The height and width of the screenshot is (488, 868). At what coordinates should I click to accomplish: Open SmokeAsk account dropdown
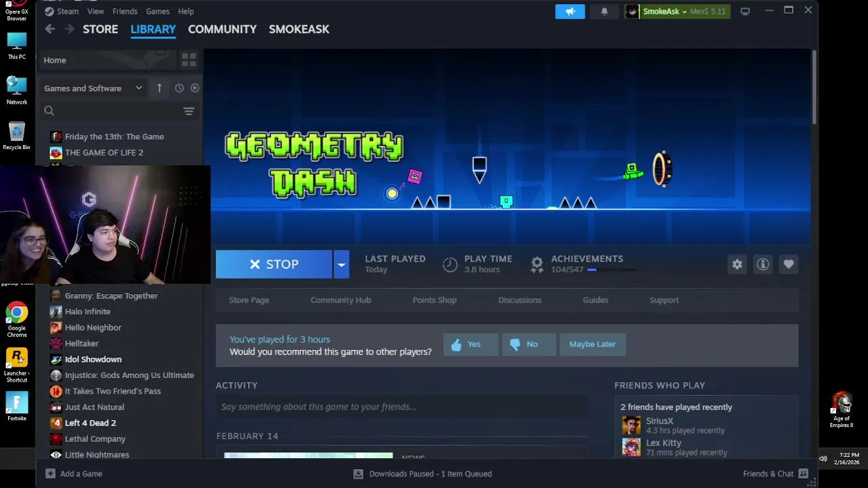(664, 12)
